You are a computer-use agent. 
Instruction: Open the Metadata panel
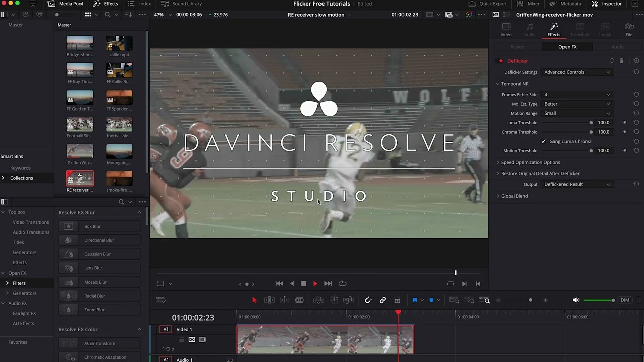point(566,4)
